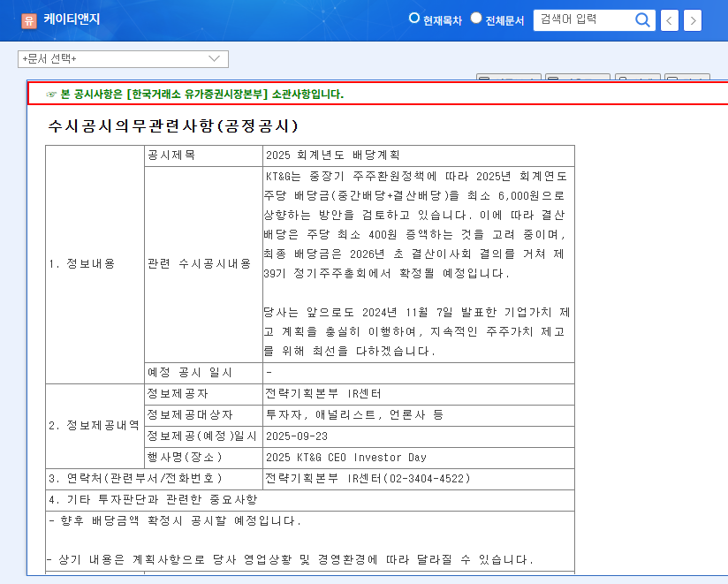Viewport: 728px width, 584px height.
Task: Go to next search result arrow
Action: (x=693, y=20)
